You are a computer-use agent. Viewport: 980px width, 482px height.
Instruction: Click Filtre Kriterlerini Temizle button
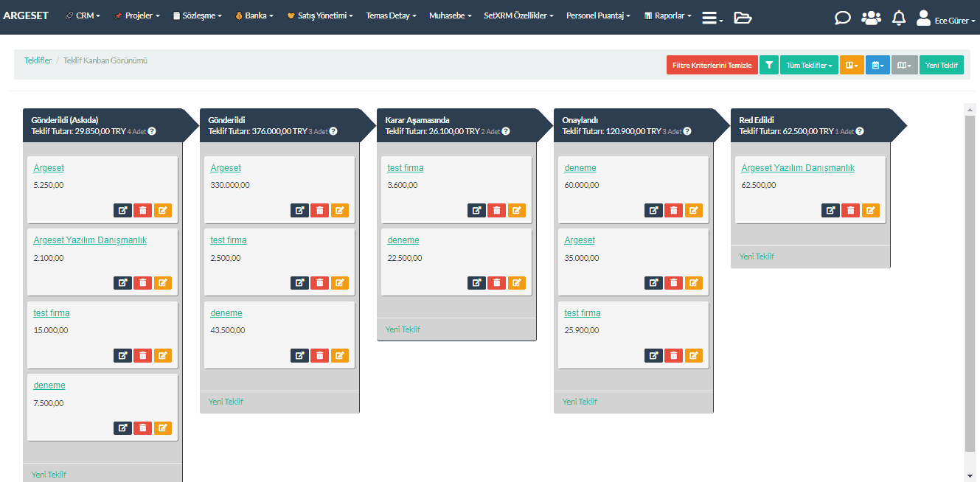point(712,65)
